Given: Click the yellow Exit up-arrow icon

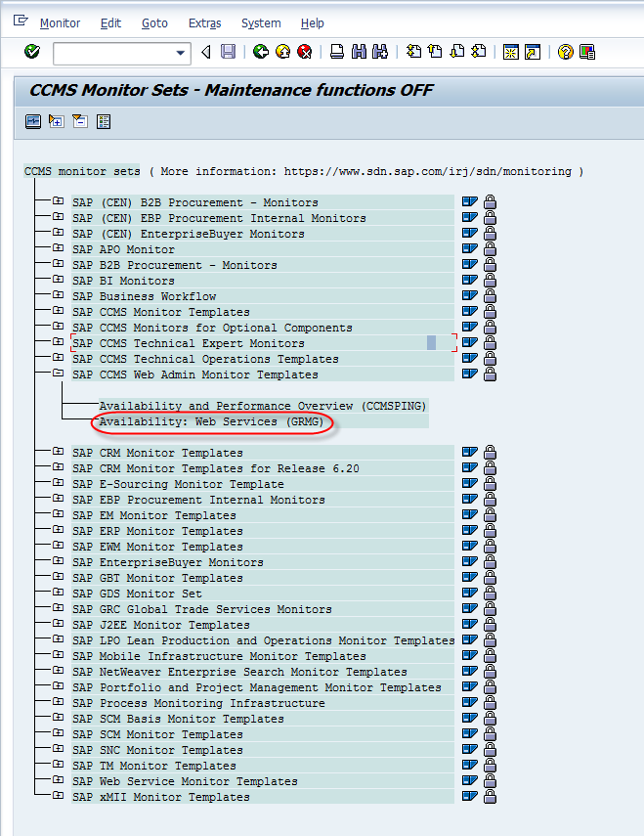Looking at the screenshot, I should point(282,52).
